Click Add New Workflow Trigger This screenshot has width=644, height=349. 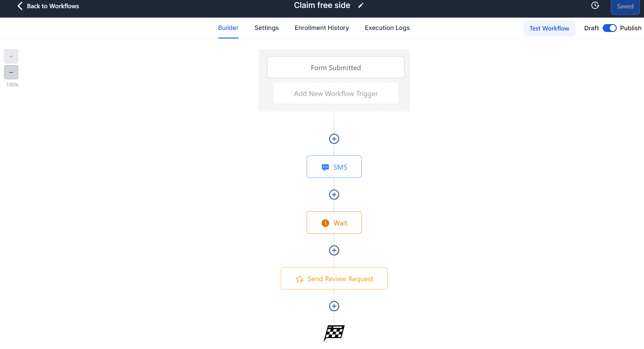click(x=336, y=93)
